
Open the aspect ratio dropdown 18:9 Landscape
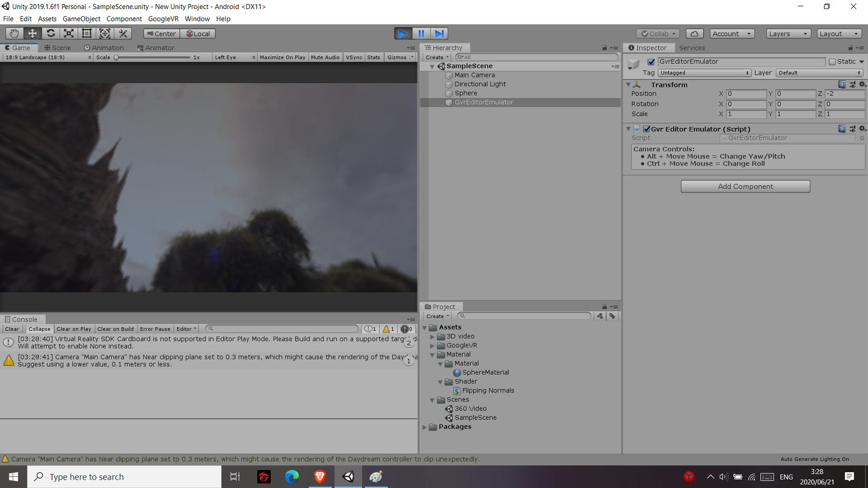click(48, 57)
